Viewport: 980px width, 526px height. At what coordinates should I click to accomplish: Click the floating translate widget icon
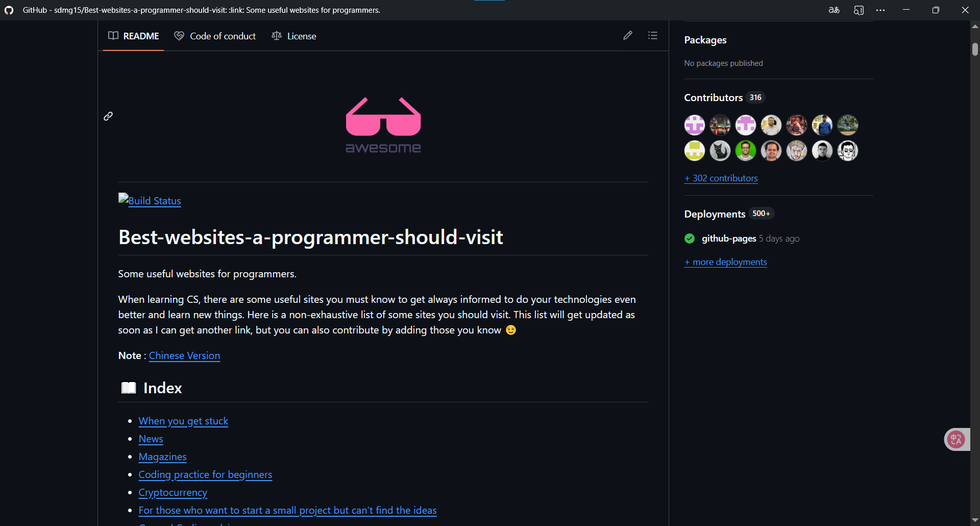pyautogui.click(x=956, y=439)
